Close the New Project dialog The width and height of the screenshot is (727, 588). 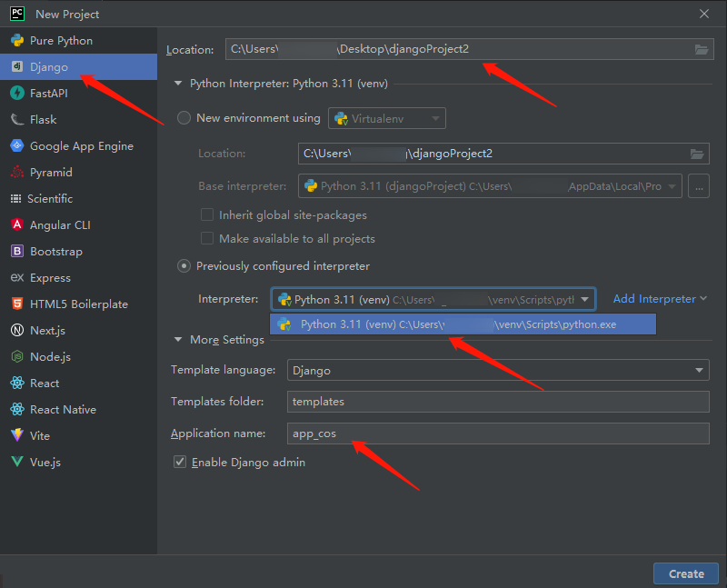tap(703, 14)
